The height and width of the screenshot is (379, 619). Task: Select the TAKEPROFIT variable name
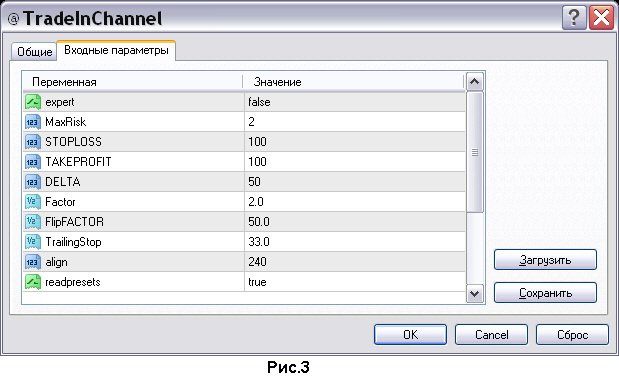tap(78, 162)
